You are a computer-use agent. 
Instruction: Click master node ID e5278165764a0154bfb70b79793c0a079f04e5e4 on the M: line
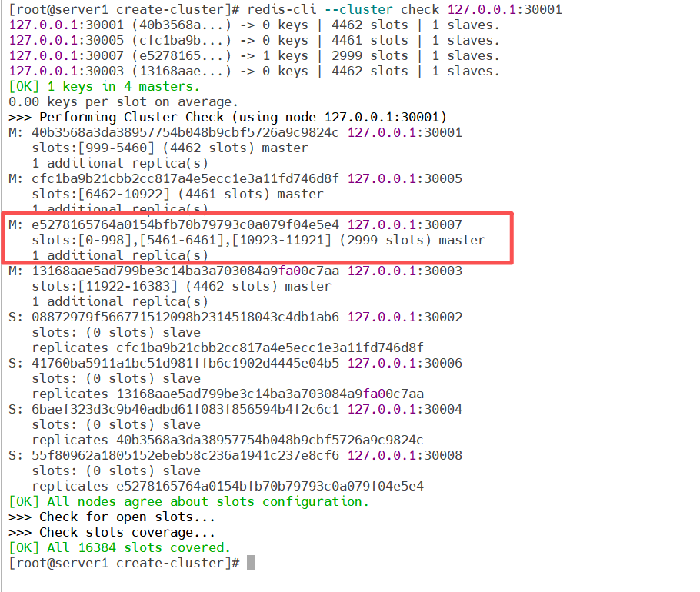pos(185,224)
